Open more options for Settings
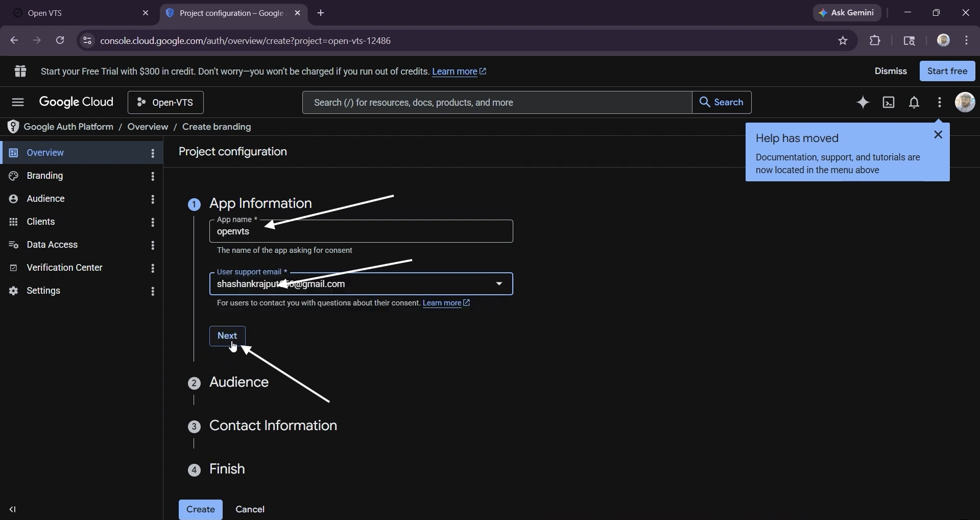Viewport: 980px width, 520px height. tap(153, 291)
